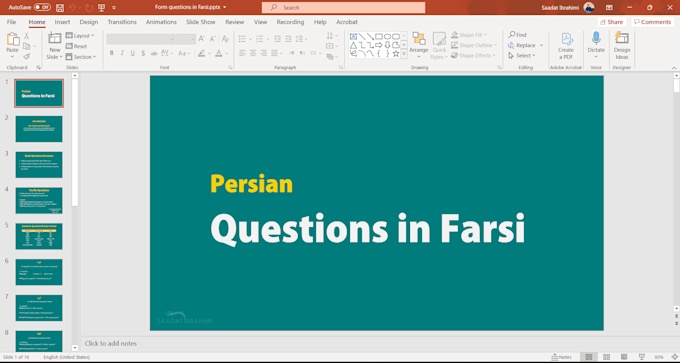Toggle Italic formatting

(122, 53)
